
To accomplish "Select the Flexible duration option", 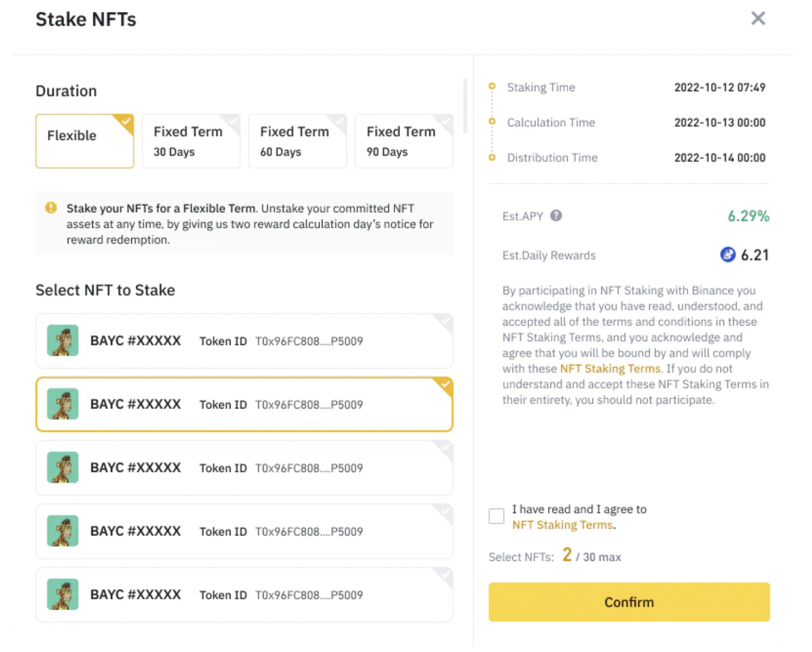I will pos(85,141).
